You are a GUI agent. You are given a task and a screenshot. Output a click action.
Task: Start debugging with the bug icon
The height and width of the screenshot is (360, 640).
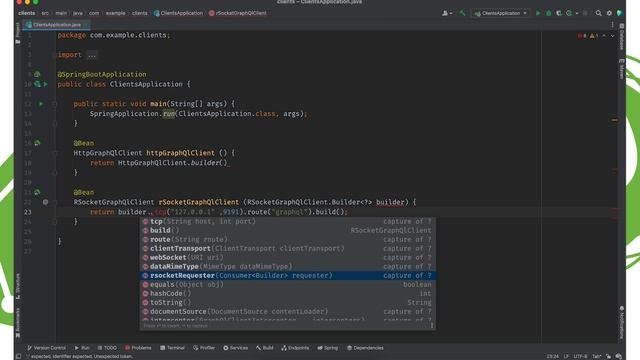click(549, 13)
